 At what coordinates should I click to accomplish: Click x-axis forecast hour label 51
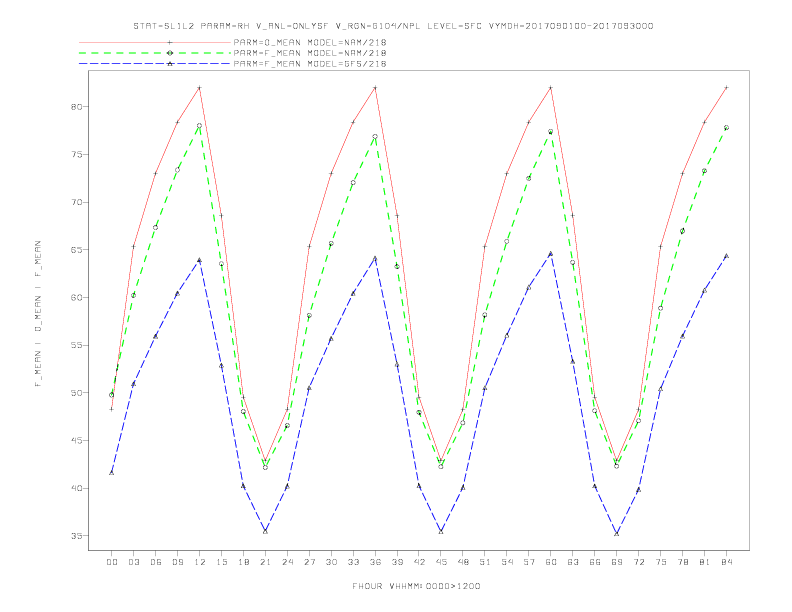point(485,562)
